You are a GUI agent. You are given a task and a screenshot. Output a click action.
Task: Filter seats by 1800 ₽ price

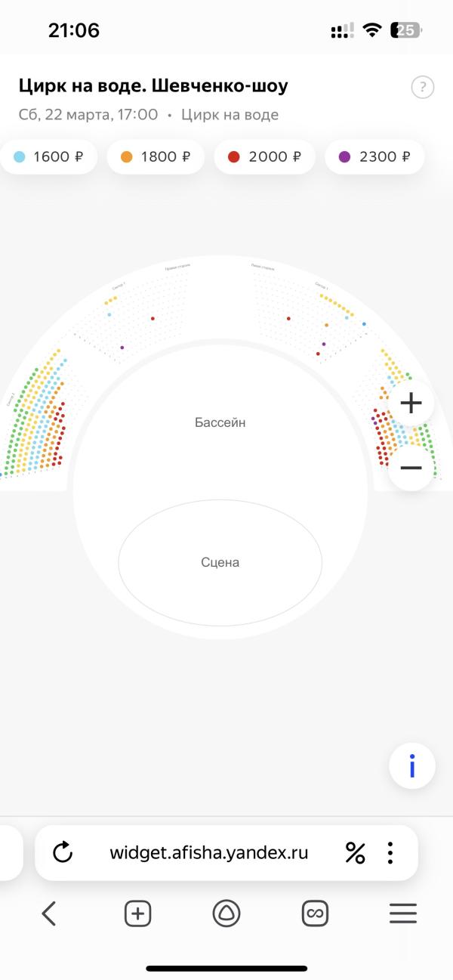coord(156,157)
